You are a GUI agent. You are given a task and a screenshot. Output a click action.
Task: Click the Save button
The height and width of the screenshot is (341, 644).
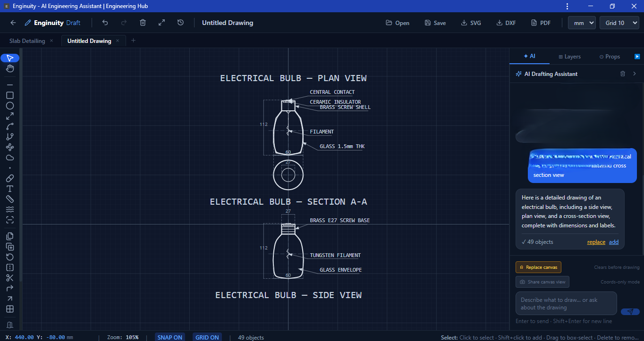435,23
